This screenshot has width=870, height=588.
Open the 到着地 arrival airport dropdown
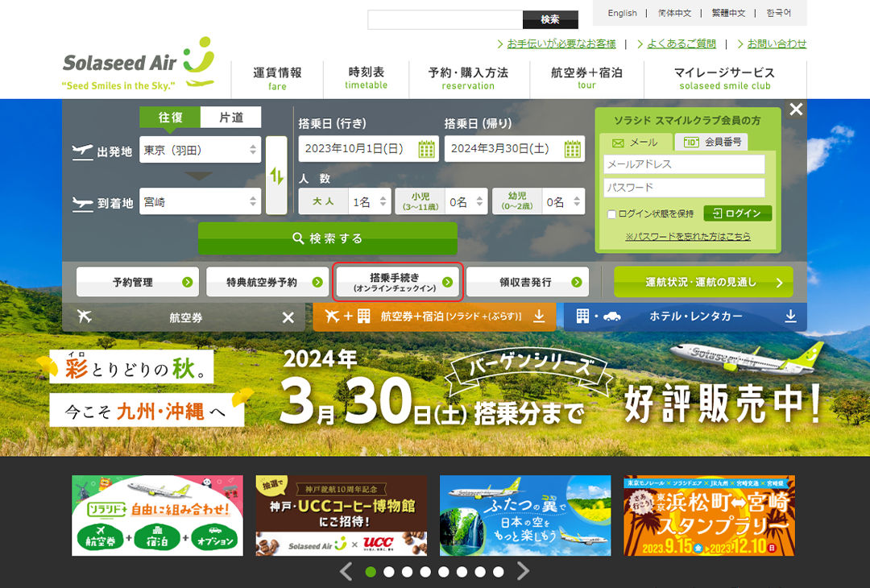coord(200,202)
